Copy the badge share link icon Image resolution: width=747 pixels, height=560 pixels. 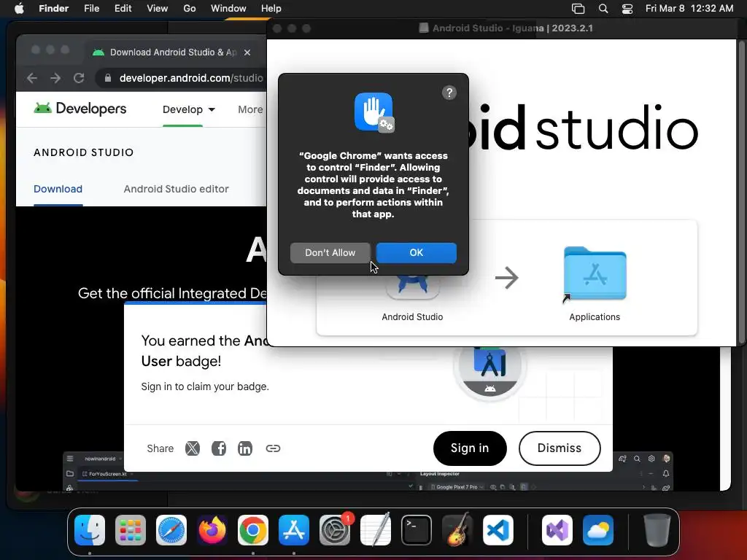(x=273, y=448)
